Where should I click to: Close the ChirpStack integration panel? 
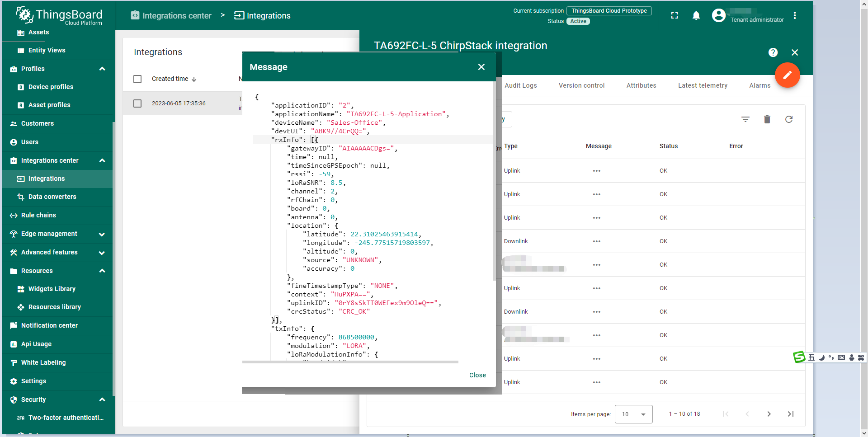[x=795, y=52]
